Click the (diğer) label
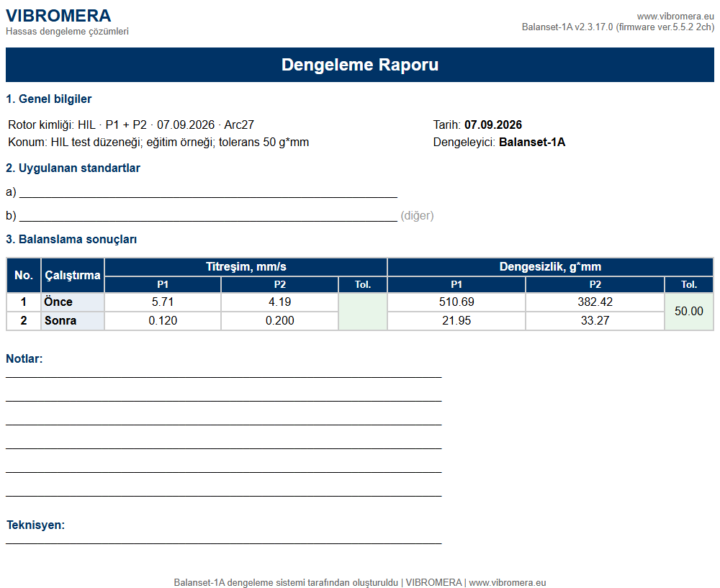720x588 pixels. click(417, 216)
